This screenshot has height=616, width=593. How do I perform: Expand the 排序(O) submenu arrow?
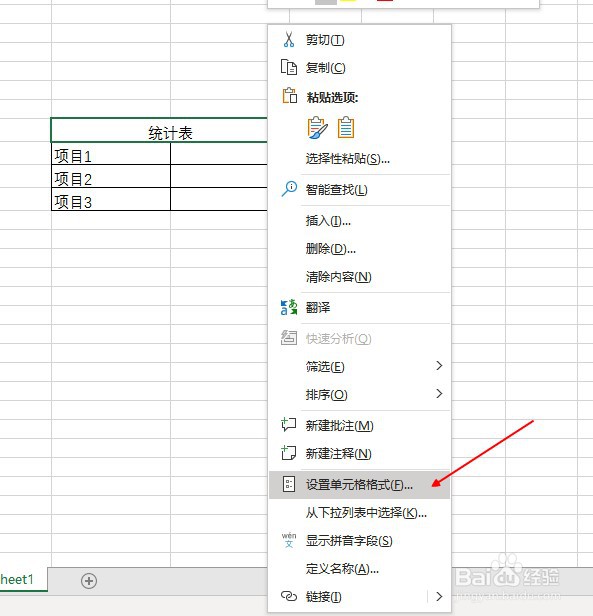[439, 394]
